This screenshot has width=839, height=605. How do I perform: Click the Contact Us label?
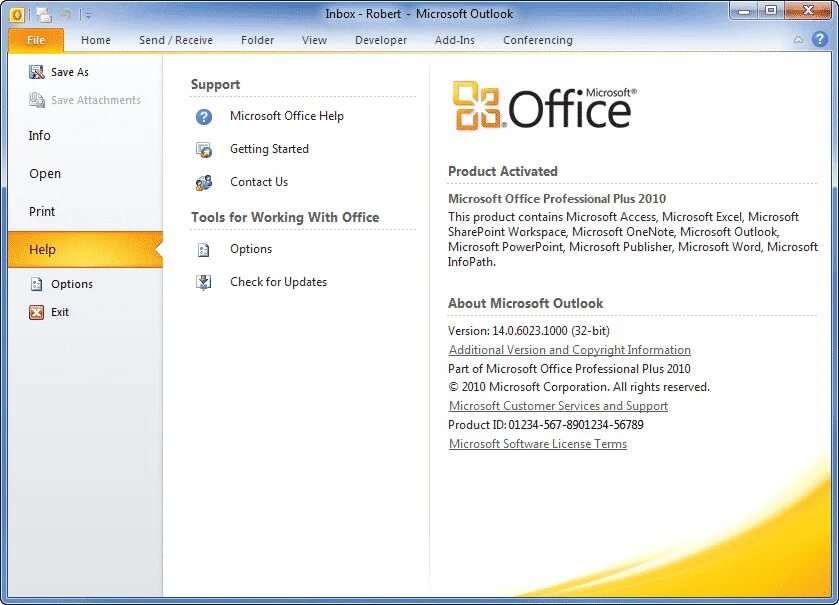point(259,182)
